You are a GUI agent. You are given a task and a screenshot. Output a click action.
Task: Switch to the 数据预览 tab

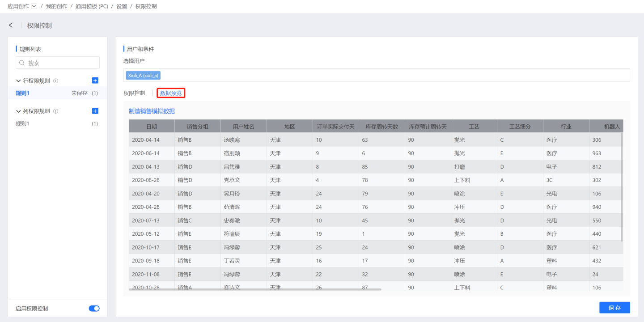(x=171, y=93)
